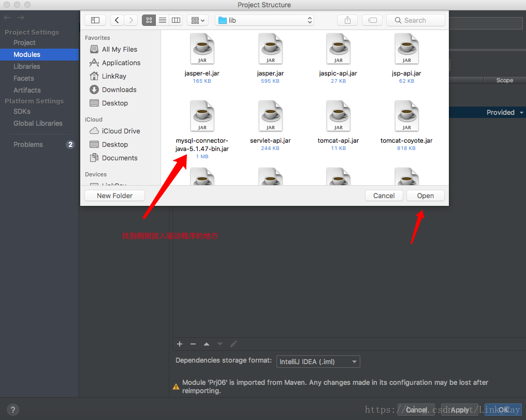The image size is (526, 420).
Task: Select the jasper-el.jar file icon
Action: click(202, 49)
